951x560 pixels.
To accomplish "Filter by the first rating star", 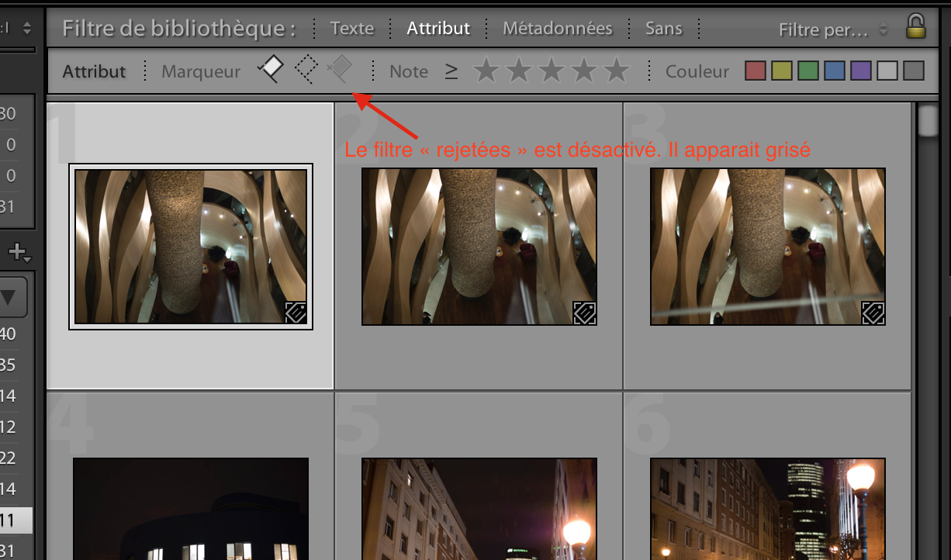I will tap(486, 71).
